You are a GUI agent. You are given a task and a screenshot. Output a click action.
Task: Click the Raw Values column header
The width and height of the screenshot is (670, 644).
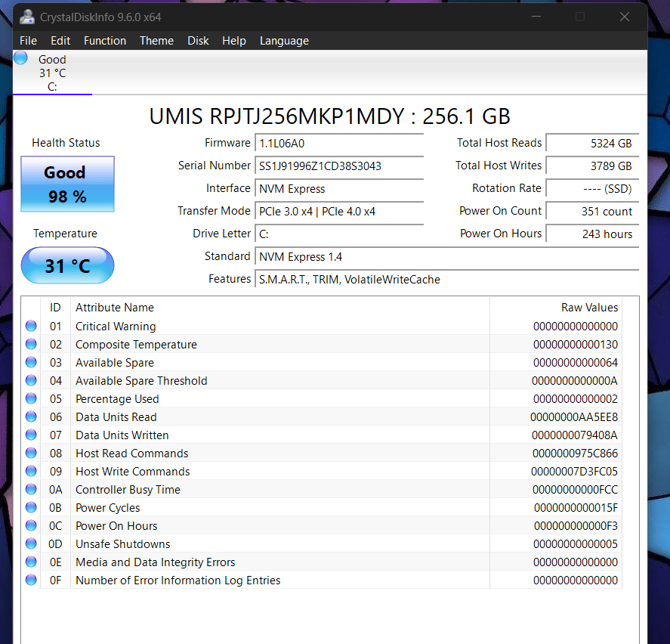pos(556,308)
